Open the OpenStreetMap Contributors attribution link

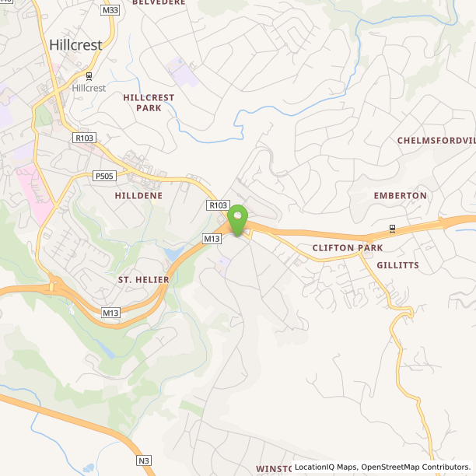point(415,467)
